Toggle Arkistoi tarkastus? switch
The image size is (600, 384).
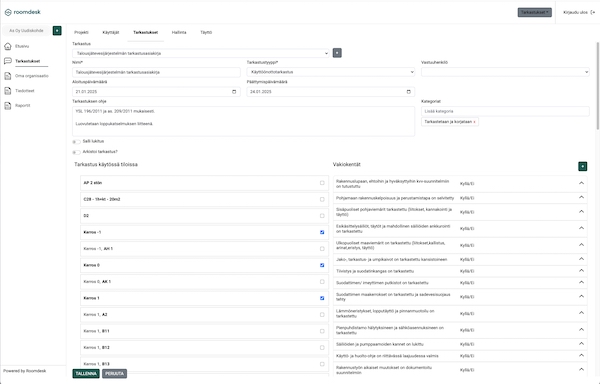tap(76, 152)
